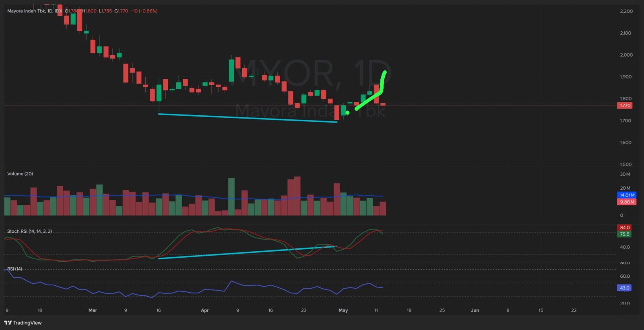Click the May label on the time axis

[x=343, y=310]
